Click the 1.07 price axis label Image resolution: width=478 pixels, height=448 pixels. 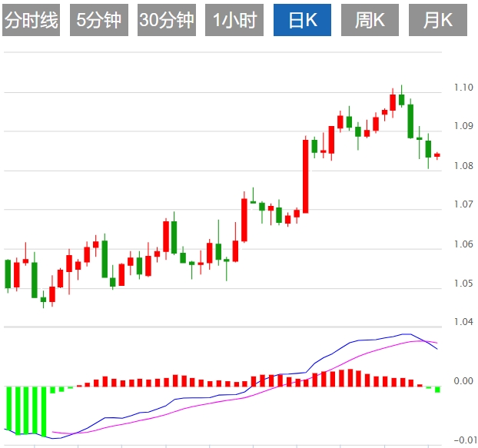click(463, 204)
